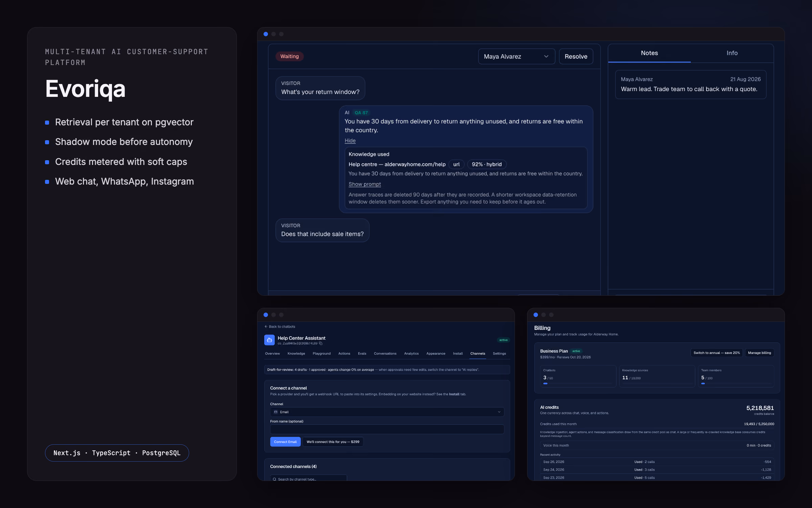The image size is (812, 508).
Task: Click the "Knowledge used" heading
Action: [369, 154]
